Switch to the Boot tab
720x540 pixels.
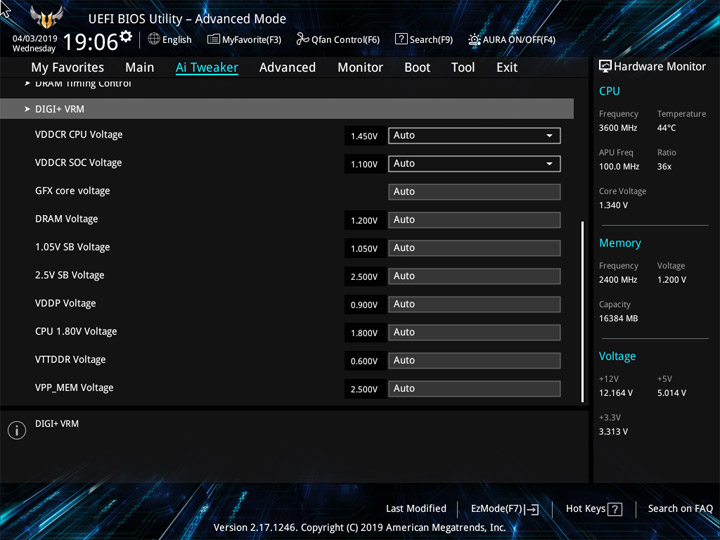coord(417,68)
